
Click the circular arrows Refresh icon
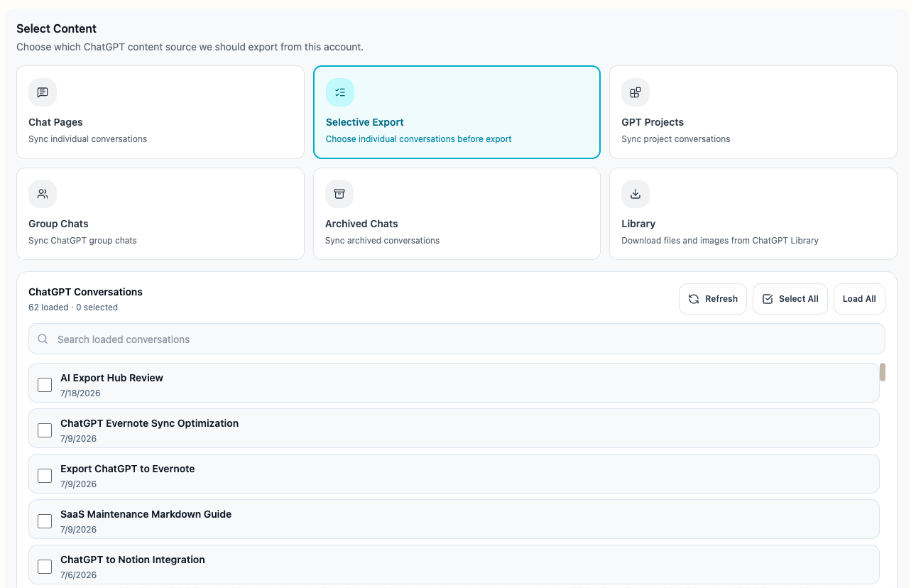pos(694,299)
